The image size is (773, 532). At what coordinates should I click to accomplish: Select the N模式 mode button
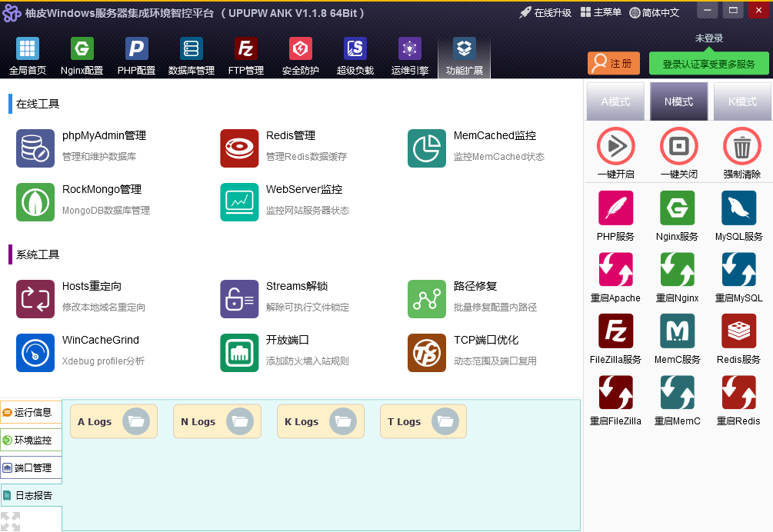[679, 101]
